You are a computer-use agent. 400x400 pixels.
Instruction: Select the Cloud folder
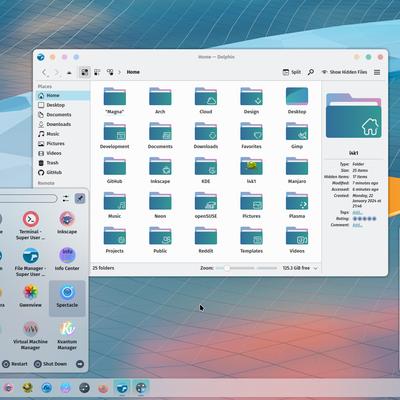pos(206,100)
